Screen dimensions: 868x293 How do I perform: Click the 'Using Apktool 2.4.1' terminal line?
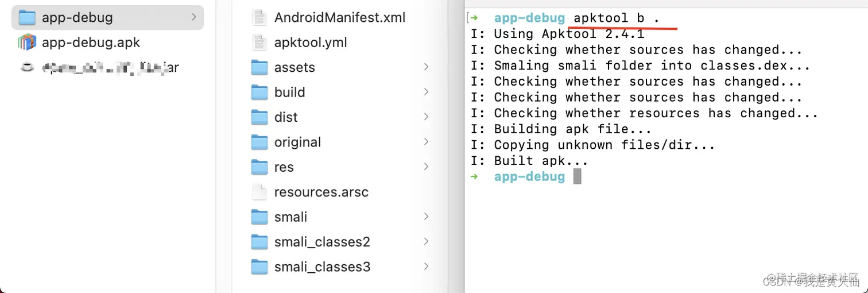pyautogui.click(x=557, y=34)
